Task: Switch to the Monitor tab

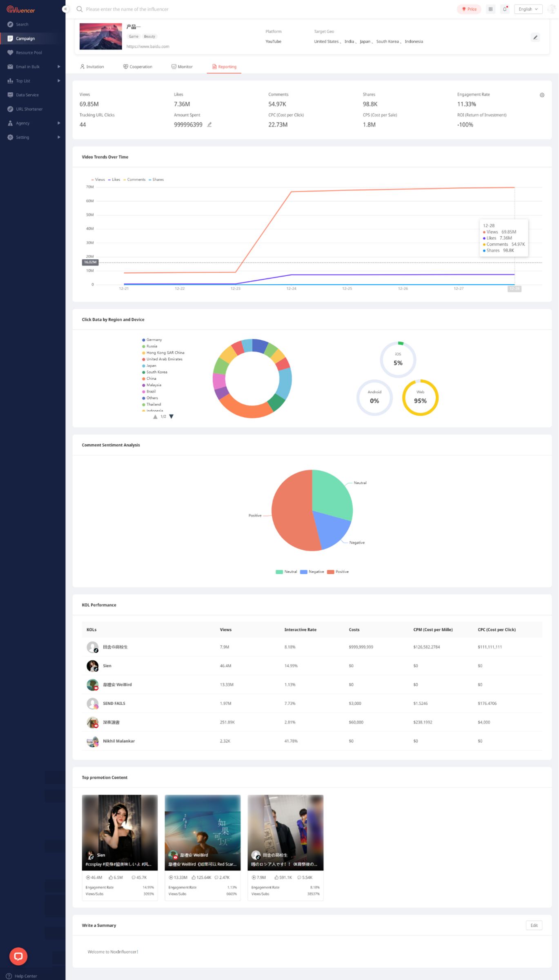Action: click(182, 67)
